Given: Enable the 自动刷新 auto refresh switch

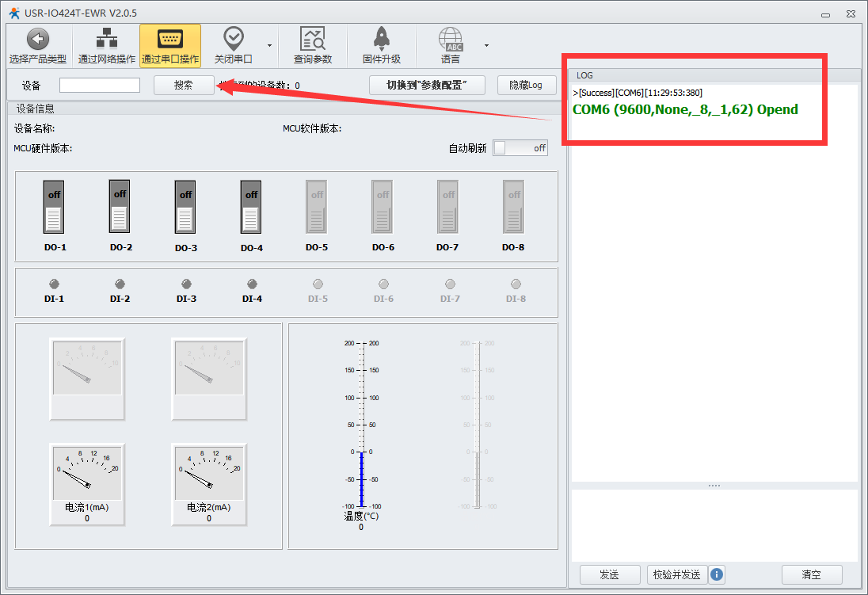Looking at the screenshot, I should click(x=520, y=148).
